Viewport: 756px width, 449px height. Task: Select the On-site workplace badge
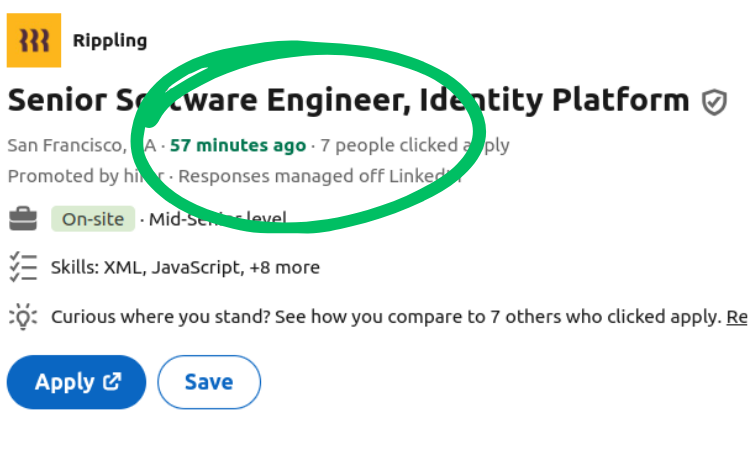[93, 219]
